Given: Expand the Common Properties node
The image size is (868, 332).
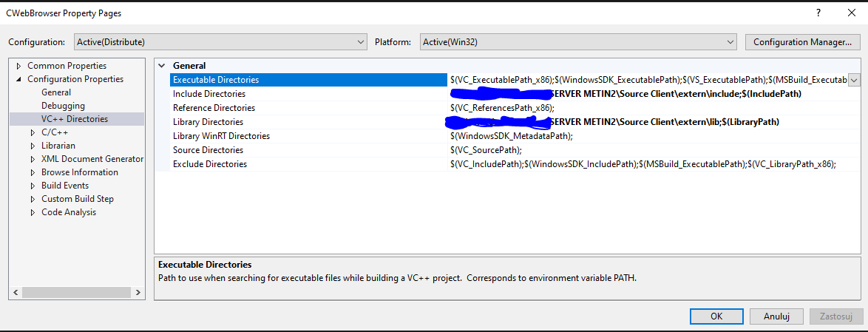Looking at the screenshot, I should tap(19, 66).
